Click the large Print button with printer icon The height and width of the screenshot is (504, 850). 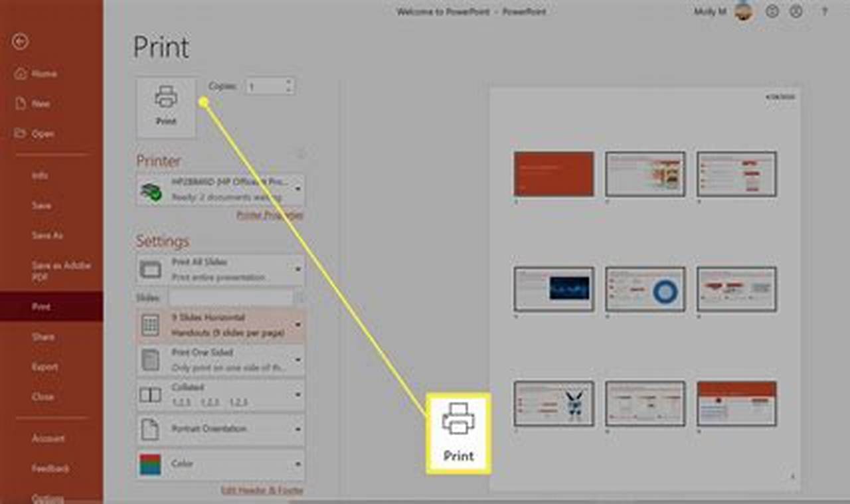coord(166,106)
